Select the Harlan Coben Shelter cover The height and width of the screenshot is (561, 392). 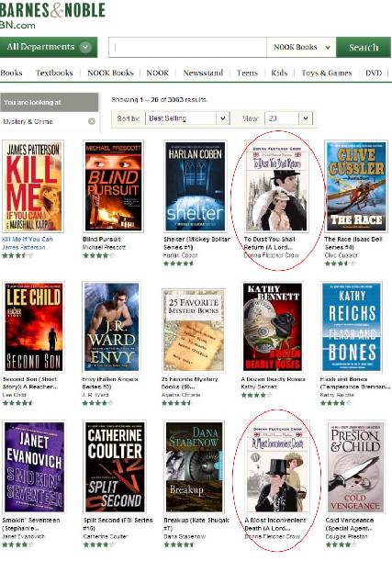point(196,186)
